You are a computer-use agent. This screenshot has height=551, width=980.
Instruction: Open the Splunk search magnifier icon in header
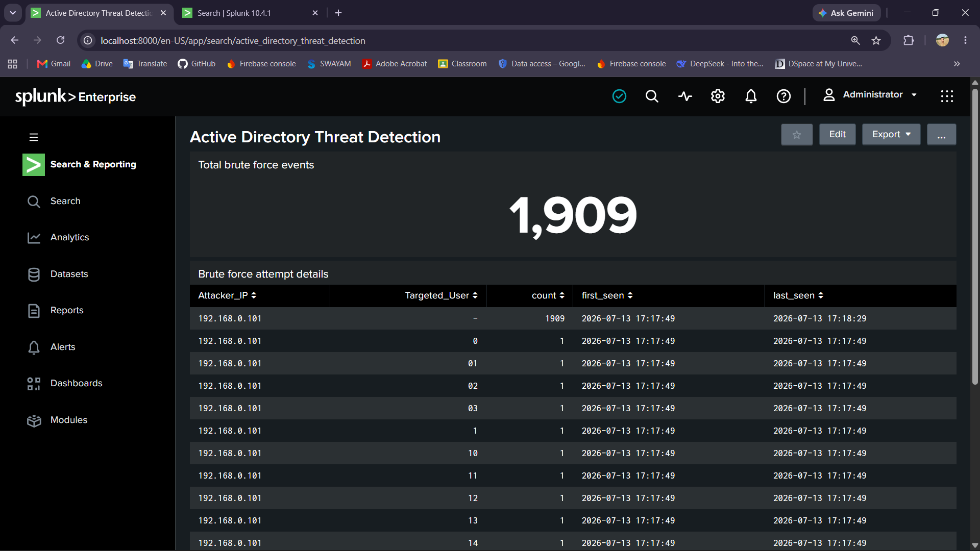tap(652, 96)
